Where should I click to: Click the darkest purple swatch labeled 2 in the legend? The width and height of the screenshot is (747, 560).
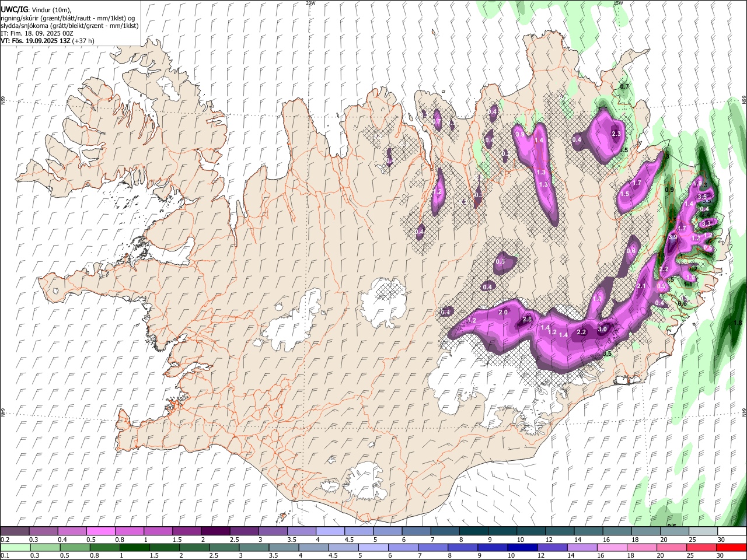pyautogui.click(x=215, y=531)
